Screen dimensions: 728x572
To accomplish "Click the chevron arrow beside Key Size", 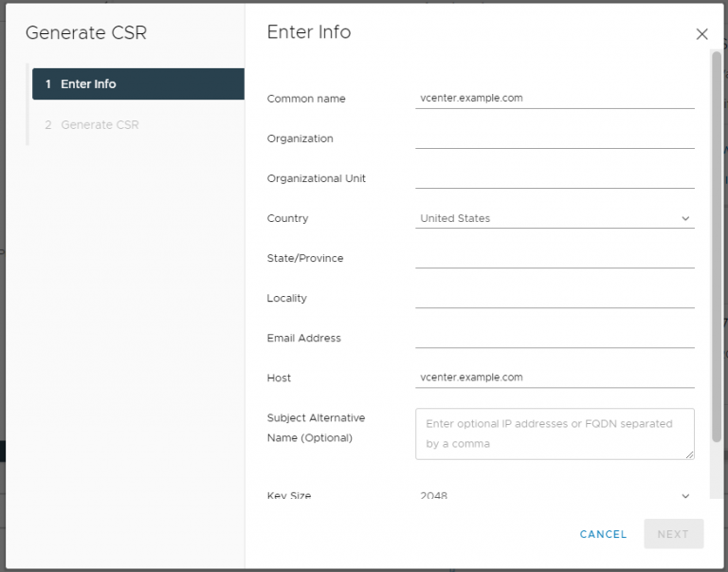I will [685, 495].
